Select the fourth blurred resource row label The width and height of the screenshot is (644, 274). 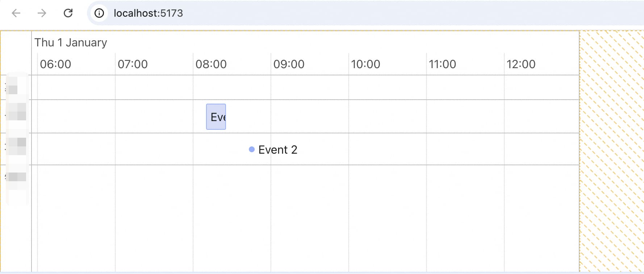[17, 177]
